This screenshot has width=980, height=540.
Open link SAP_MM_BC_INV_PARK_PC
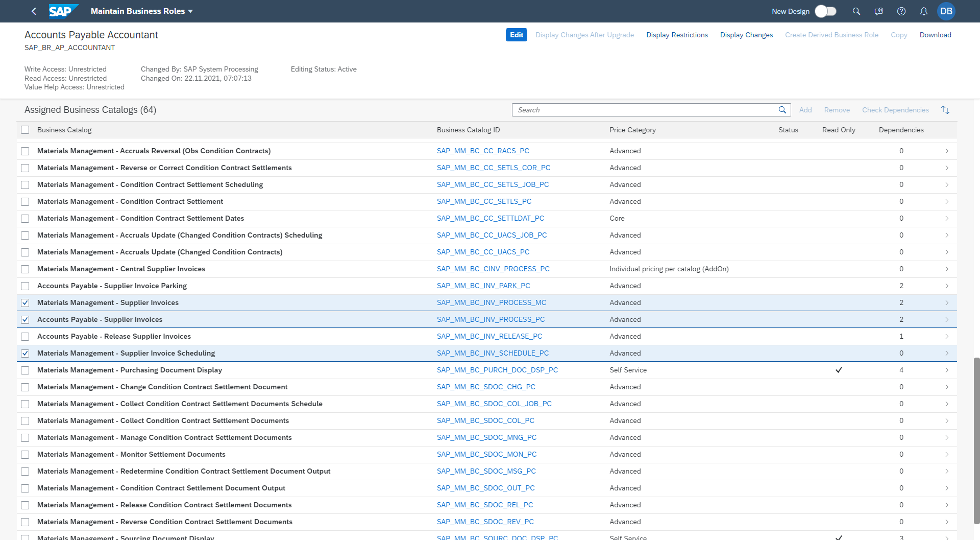[x=483, y=286]
